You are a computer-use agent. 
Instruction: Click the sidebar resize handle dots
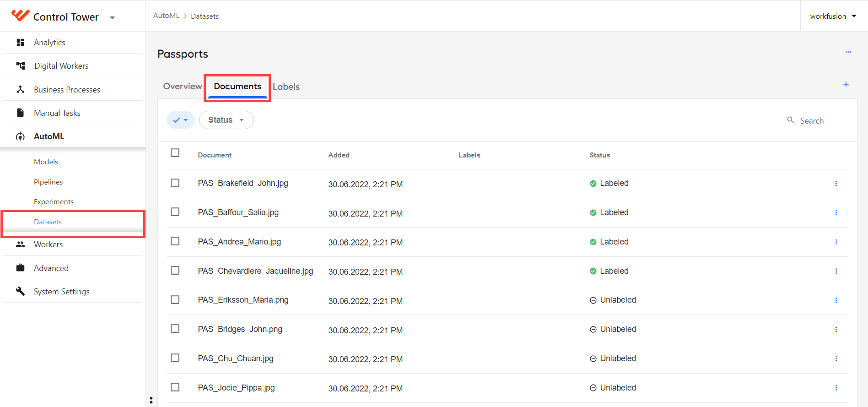click(x=151, y=400)
